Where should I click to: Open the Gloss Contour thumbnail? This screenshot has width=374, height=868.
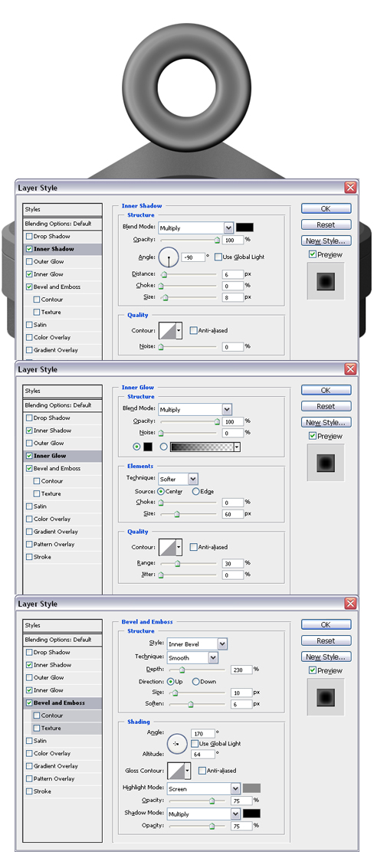(179, 771)
